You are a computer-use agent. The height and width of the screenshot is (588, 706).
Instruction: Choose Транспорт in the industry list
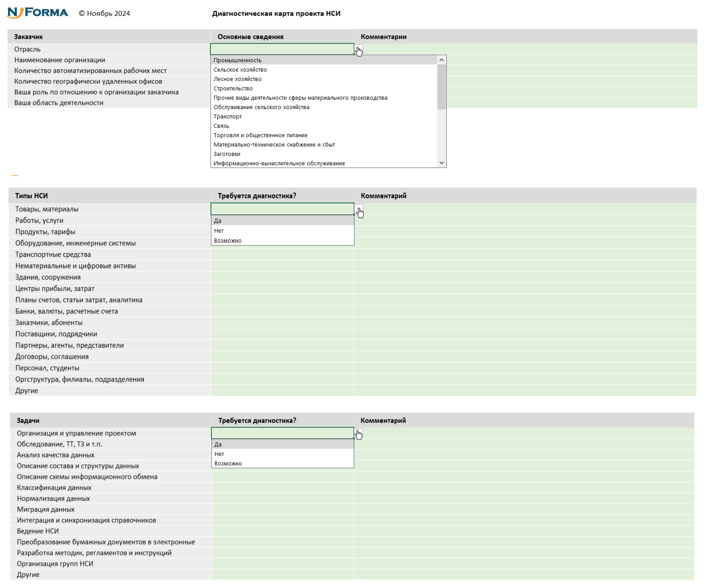tap(324, 117)
